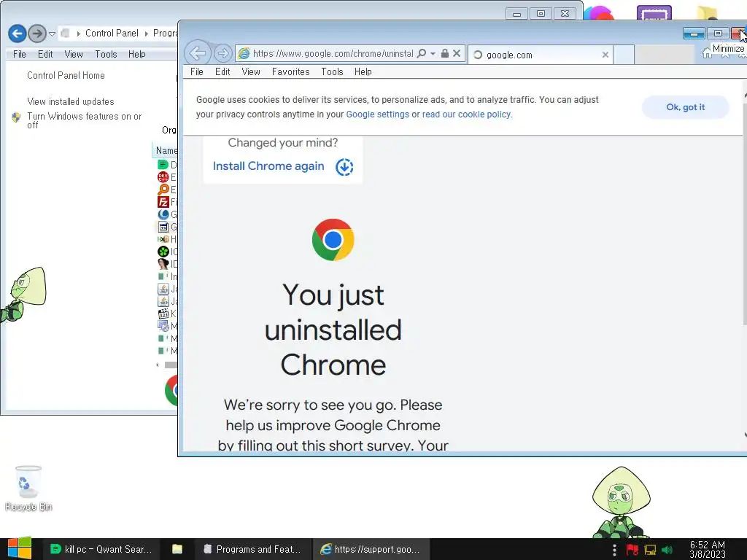The width and height of the screenshot is (747, 560).
Task: Click the 'Control Panel' breadcrumb in the address bar
Action: (x=112, y=33)
